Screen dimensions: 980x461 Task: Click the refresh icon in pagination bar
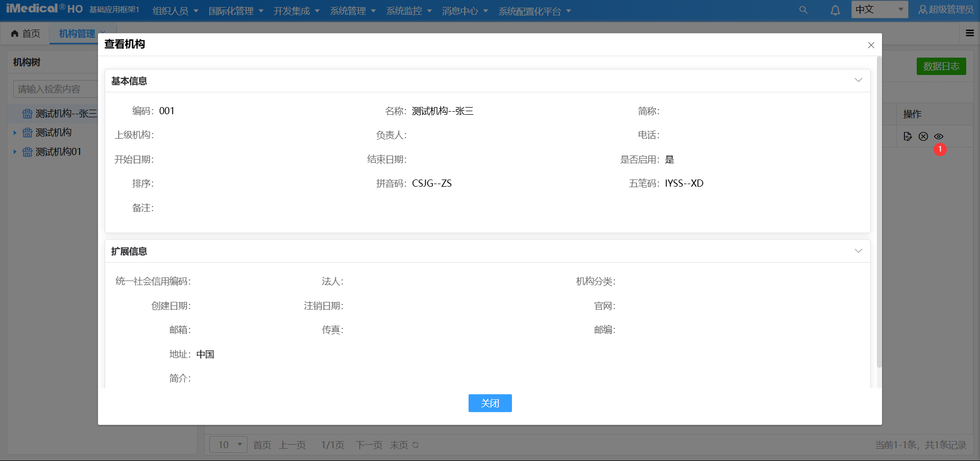[415, 445]
